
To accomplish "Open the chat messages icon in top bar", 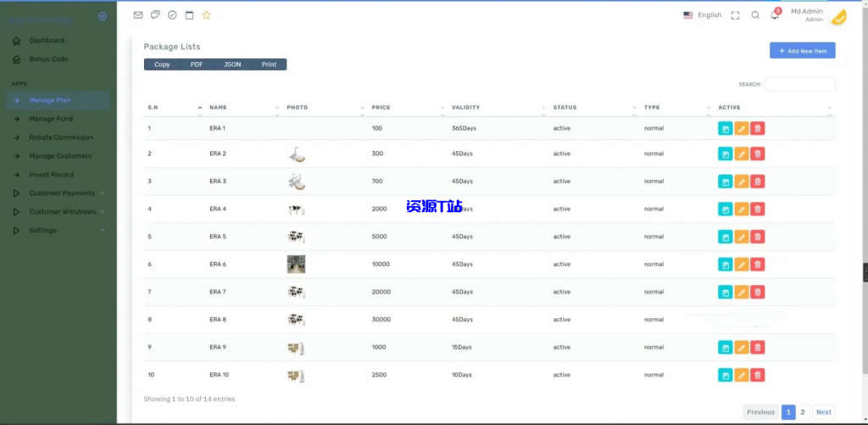I will [155, 15].
